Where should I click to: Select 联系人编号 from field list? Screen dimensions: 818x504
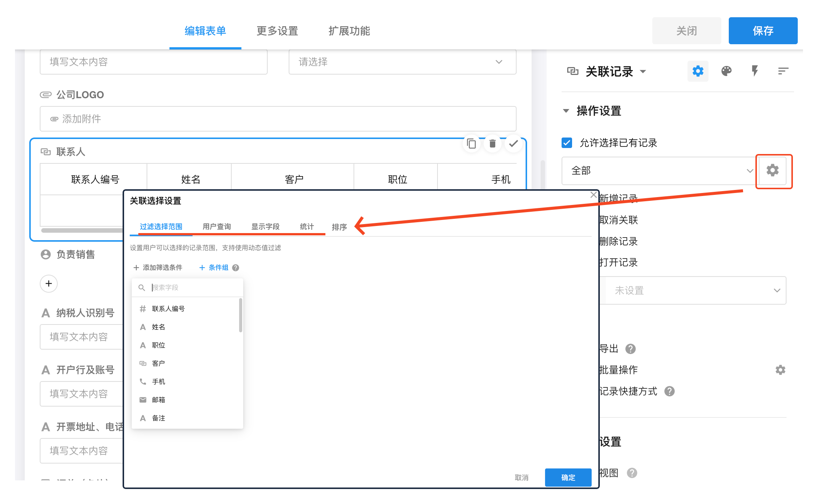[x=168, y=309]
